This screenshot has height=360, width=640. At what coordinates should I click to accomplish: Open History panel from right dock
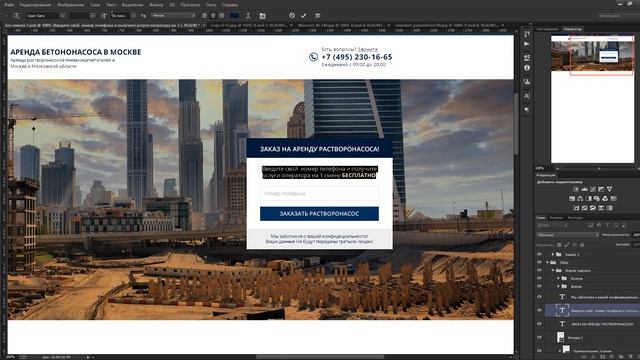tap(527, 34)
